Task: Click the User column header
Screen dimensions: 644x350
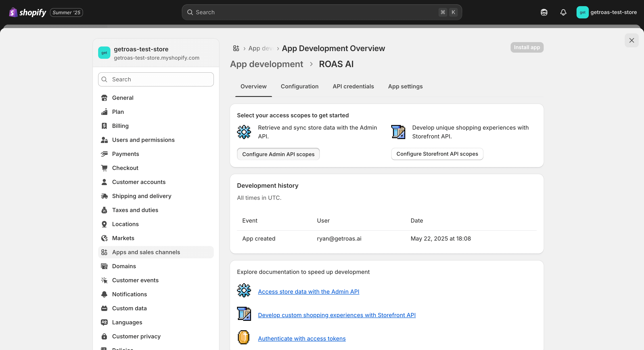Action: coord(323,221)
